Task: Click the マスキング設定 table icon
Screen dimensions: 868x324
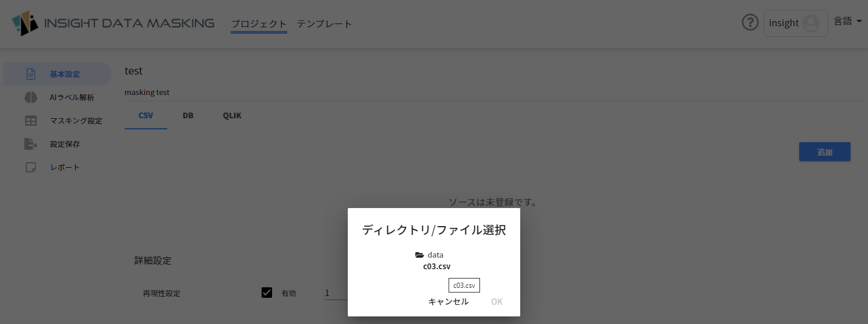Action: point(31,121)
